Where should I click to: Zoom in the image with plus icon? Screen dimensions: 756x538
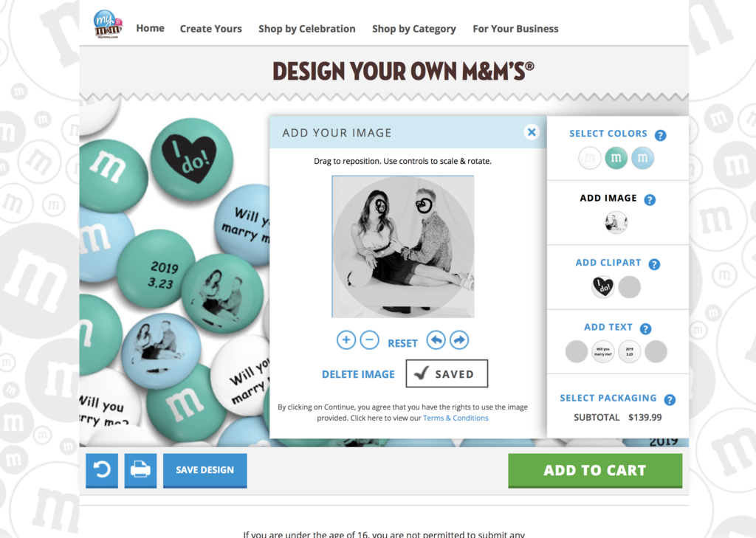[346, 340]
